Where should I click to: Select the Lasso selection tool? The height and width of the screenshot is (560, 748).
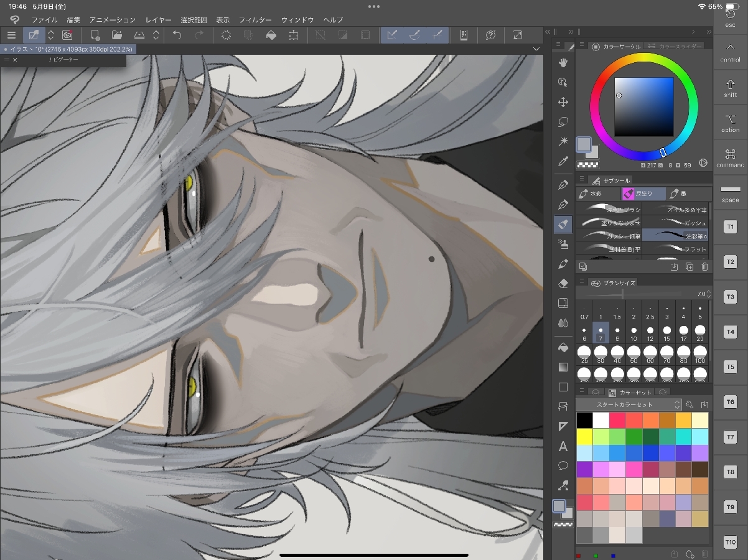coord(563,121)
